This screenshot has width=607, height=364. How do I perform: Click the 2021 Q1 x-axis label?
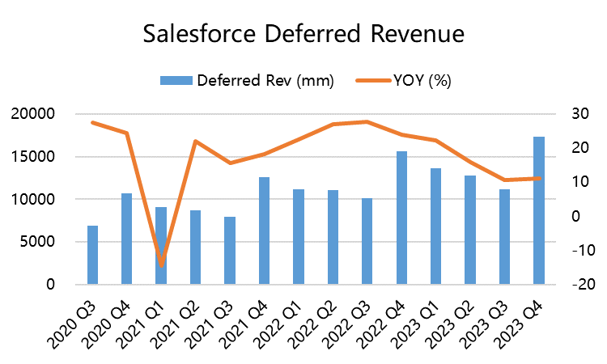coord(141,324)
